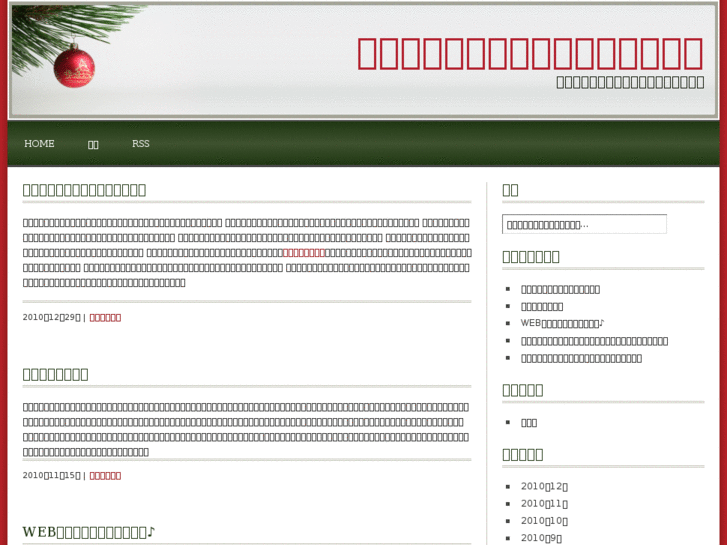Click the large red blog title
The width and height of the screenshot is (727, 545).
tap(530, 54)
